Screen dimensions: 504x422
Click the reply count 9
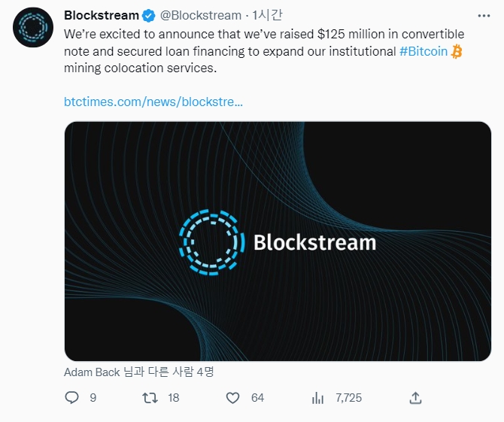pyautogui.click(x=93, y=397)
